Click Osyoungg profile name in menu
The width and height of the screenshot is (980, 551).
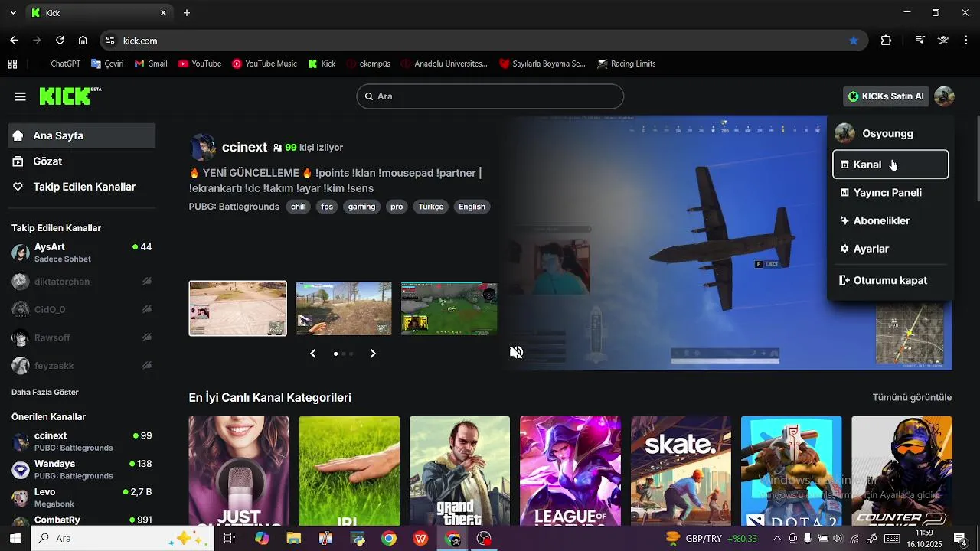pos(887,133)
